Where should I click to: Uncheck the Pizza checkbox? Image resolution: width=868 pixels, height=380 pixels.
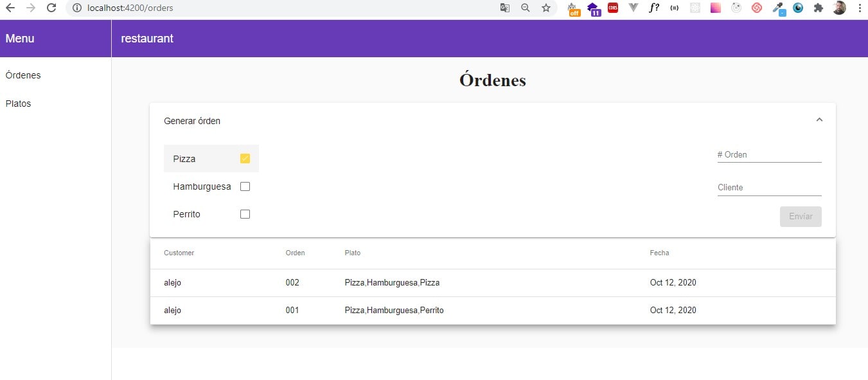(x=245, y=159)
